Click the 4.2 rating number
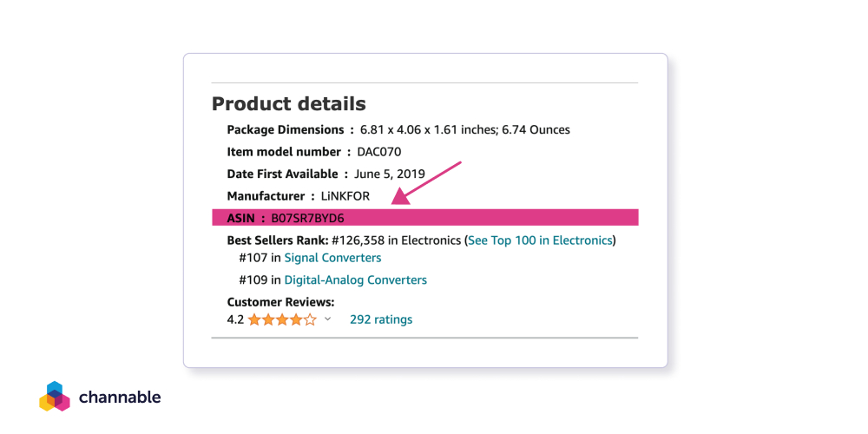Image resolution: width=868 pixels, height=434 pixels. pos(235,319)
